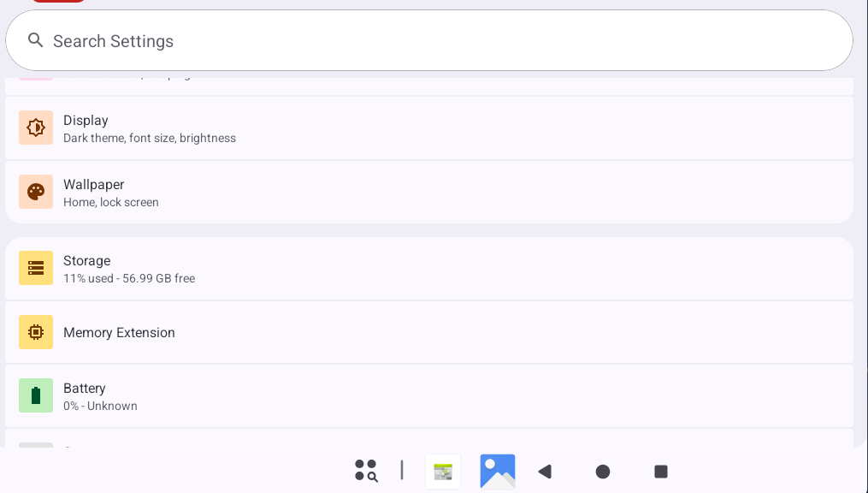Focus the Search Settings input field
This screenshot has height=493, width=868.
click(429, 40)
